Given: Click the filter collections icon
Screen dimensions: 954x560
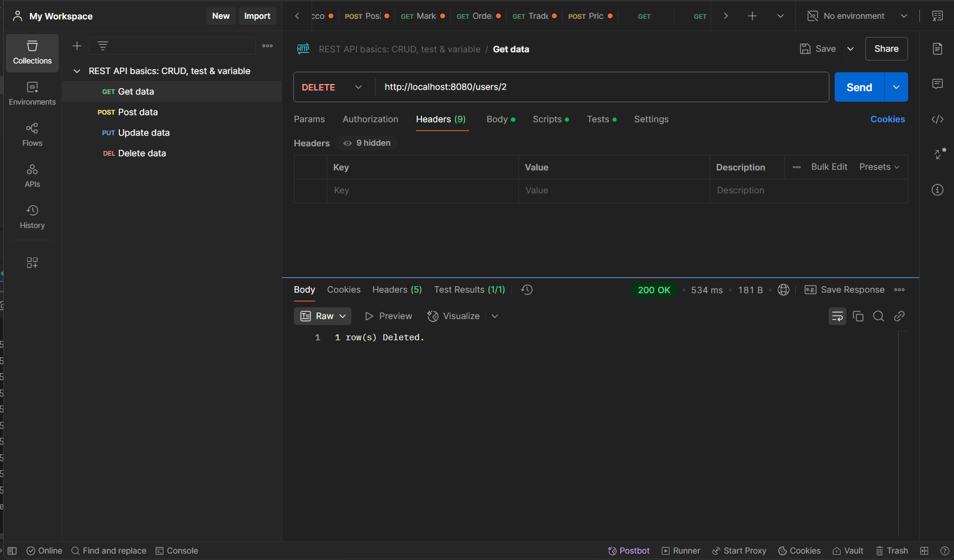Looking at the screenshot, I should click(x=103, y=46).
